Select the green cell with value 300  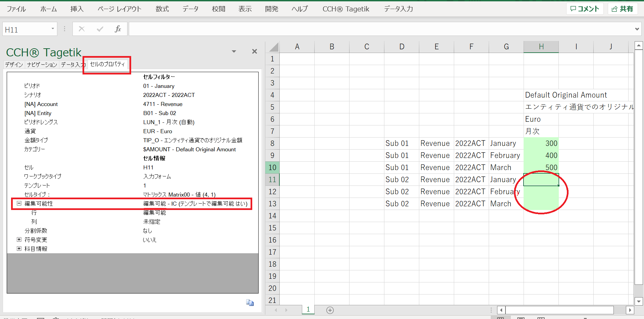pos(541,144)
